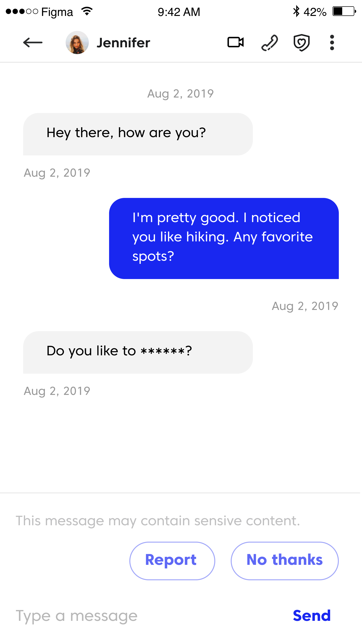Tap Send to submit message
This screenshot has width=362, height=644.
pos(312,616)
